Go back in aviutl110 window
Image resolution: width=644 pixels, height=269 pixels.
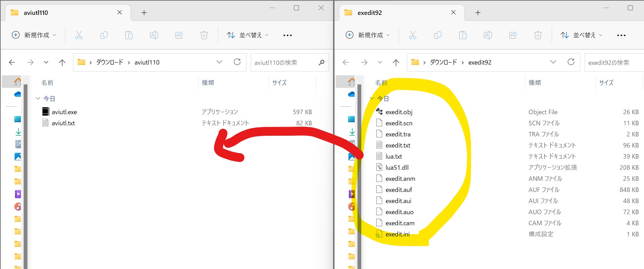pos(12,62)
